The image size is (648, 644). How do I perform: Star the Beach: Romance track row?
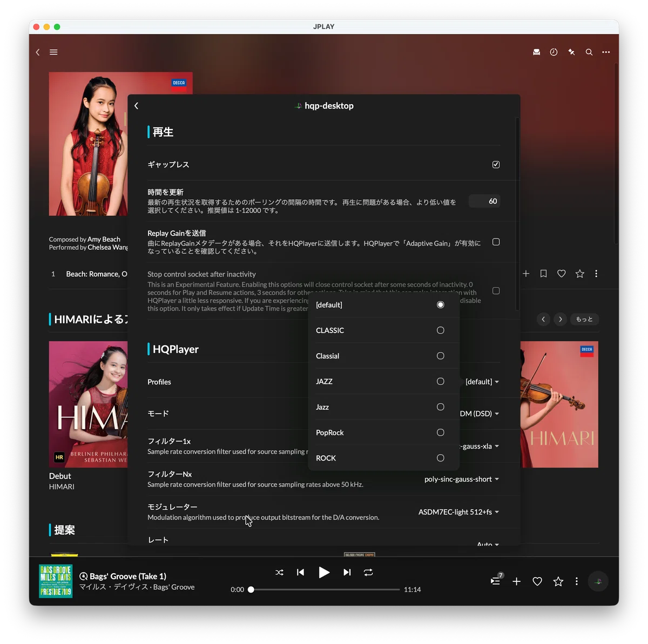579,274
